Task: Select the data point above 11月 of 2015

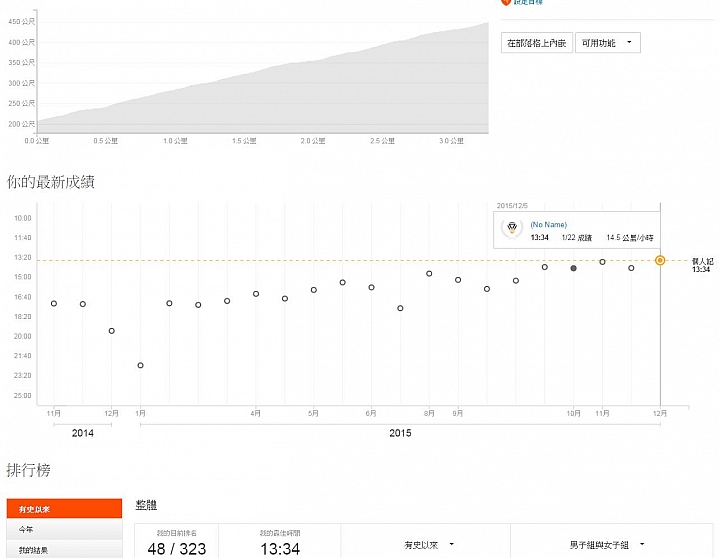Action: (x=602, y=262)
